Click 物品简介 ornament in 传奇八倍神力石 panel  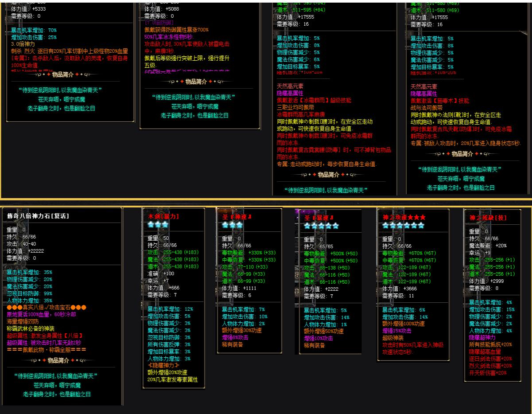click(x=62, y=360)
